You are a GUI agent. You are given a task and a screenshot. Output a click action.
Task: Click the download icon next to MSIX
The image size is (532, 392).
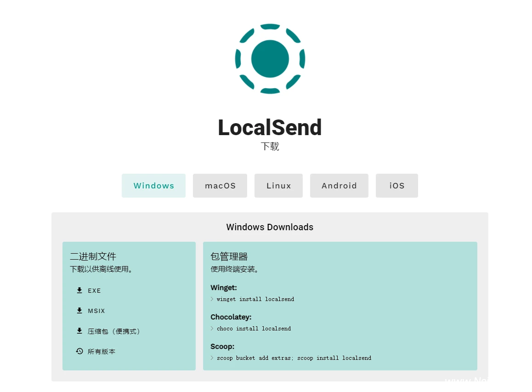pos(79,311)
